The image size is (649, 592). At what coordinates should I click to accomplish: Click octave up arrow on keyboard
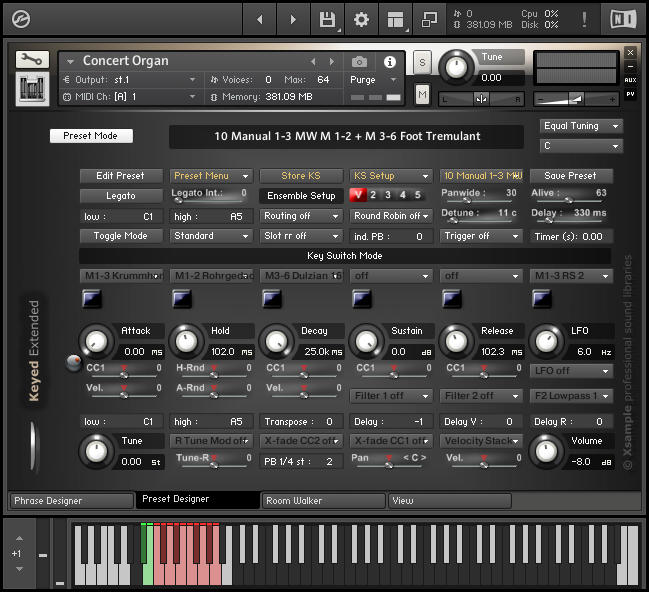[19, 539]
